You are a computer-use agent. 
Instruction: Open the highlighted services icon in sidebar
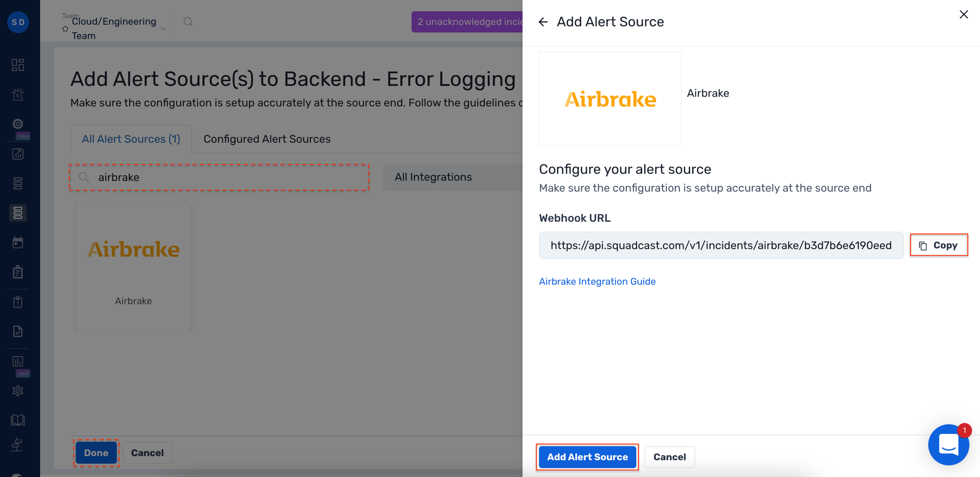tap(18, 213)
